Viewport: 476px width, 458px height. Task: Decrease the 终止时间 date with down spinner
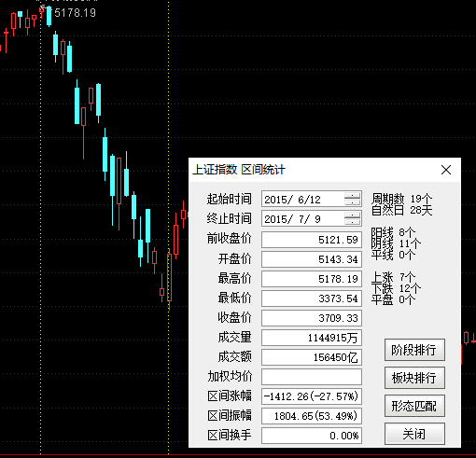(x=352, y=222)
